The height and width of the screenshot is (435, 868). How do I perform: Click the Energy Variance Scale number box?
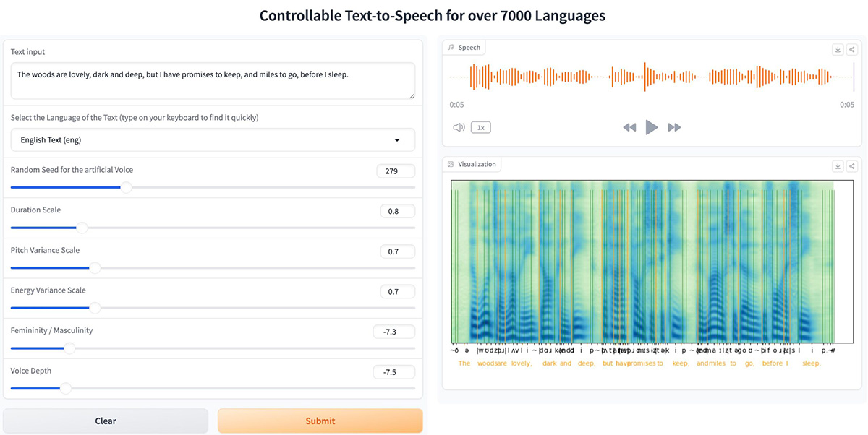click(397, 292)
